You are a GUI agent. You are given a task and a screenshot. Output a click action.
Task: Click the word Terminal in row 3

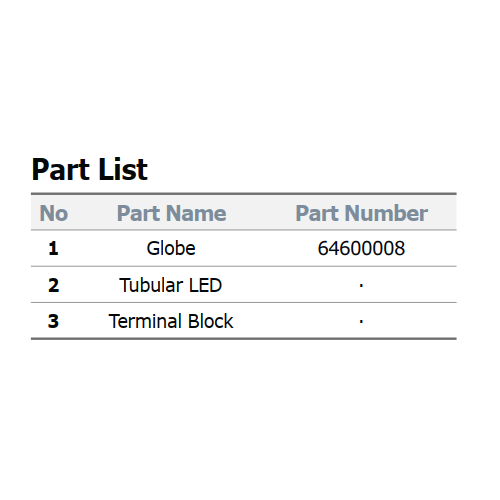click(x=146, y=321)
